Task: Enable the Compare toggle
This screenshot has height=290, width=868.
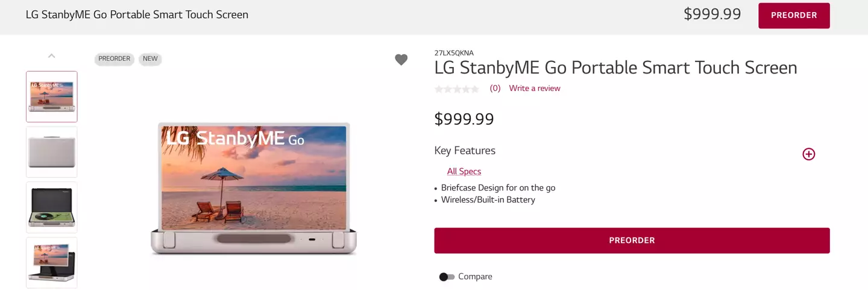Action: coord(447,277)
